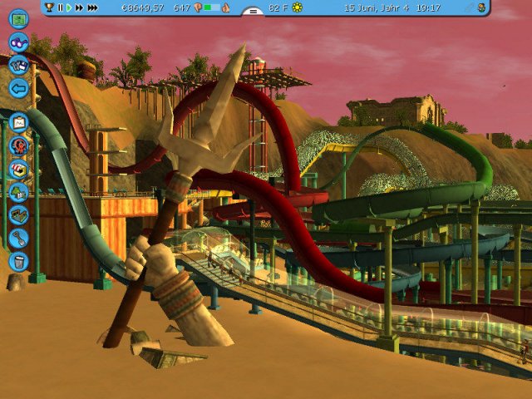
Task: Open file and game options icon
Action: coord(18,66)
